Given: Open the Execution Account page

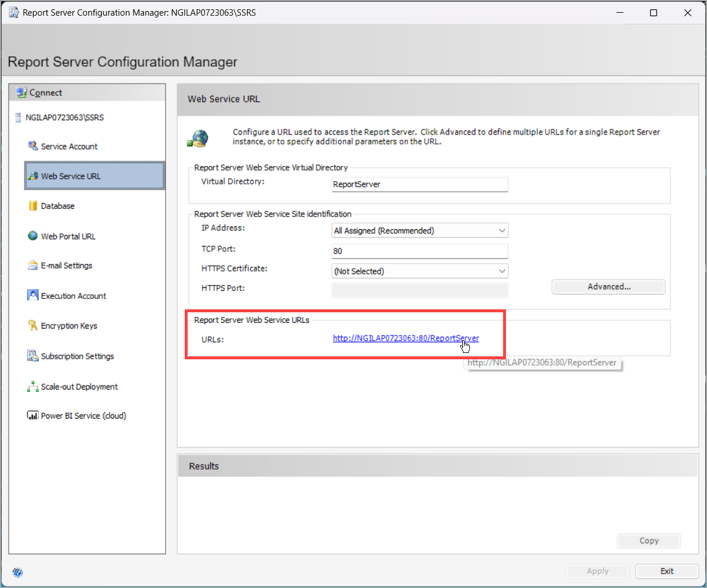Looking at the screenshot, I should click(73, 296).
